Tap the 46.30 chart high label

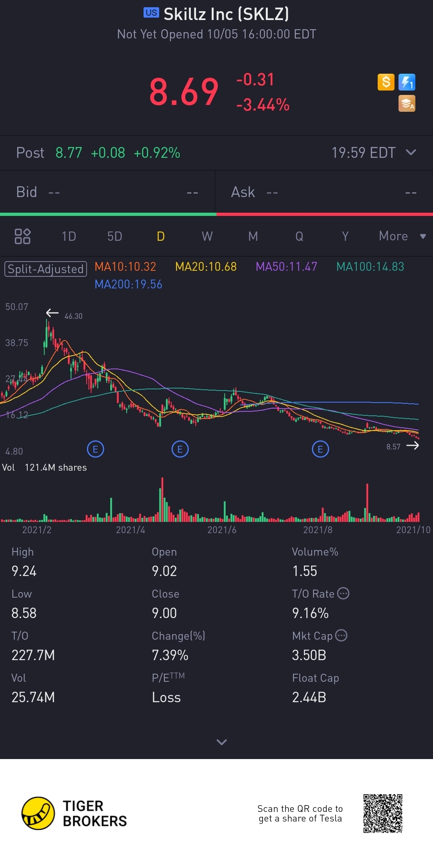click(x=73, y=316)
